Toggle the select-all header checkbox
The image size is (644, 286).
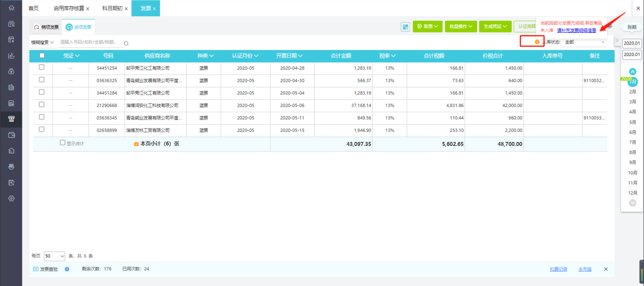click(42, 56)
